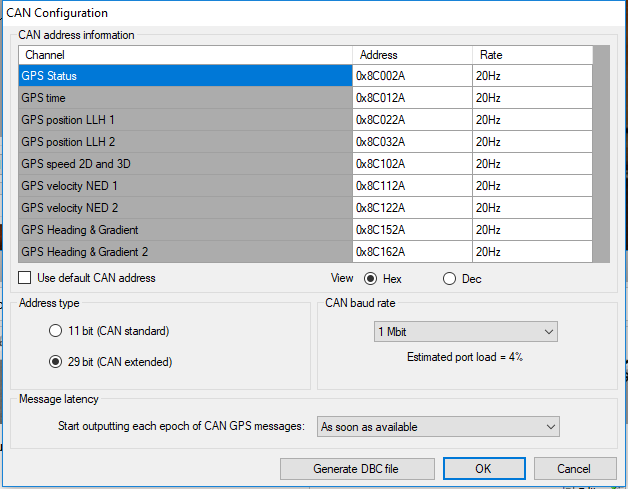Click rate cell for GPS speed 2D and 3D
Image resolution: width=628 pixels, height=489 pixels.
[531, 164]
